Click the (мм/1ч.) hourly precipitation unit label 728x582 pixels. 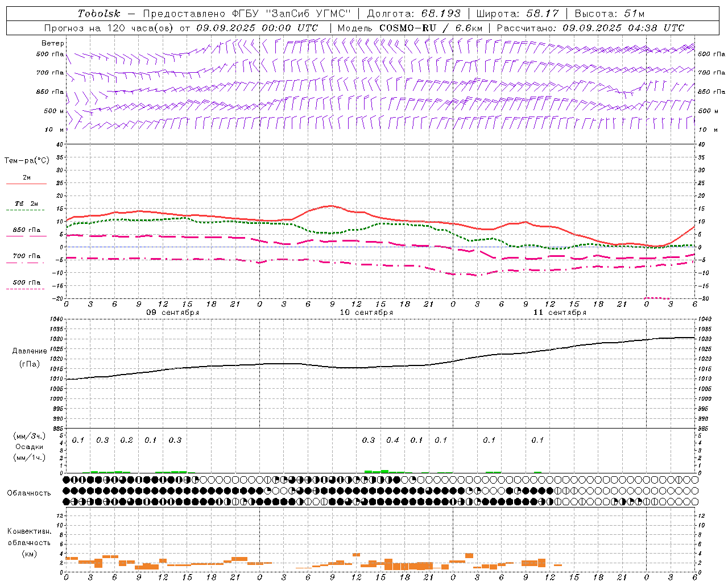click(29, 458)
